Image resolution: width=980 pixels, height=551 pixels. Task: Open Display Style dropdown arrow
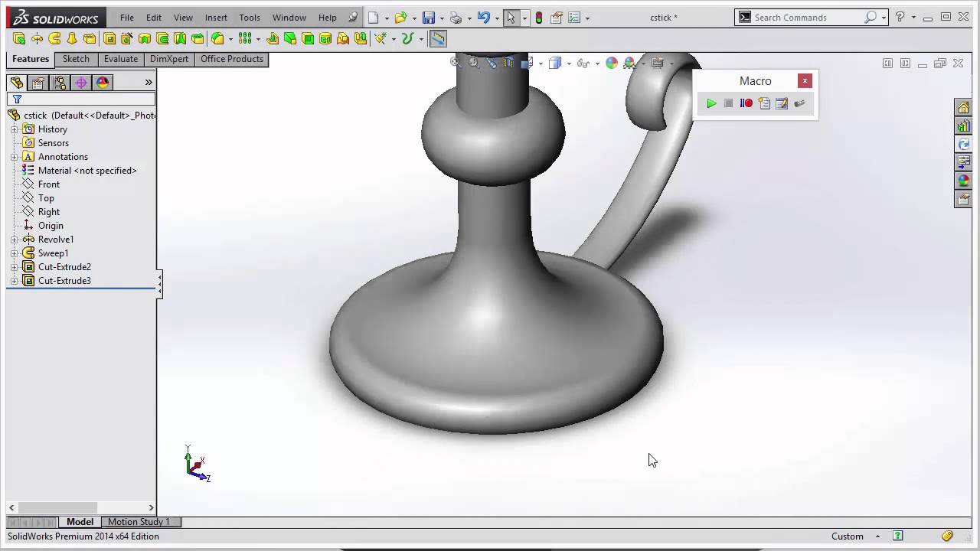tap(568, 64)
